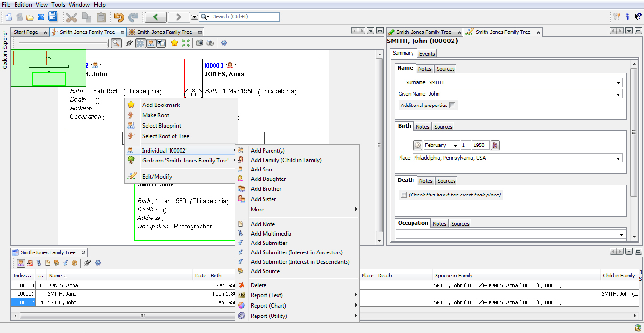This screenshot has width=644, height=333.
Task: Open the birth Place dropdown
Action: tap(618, 158)
